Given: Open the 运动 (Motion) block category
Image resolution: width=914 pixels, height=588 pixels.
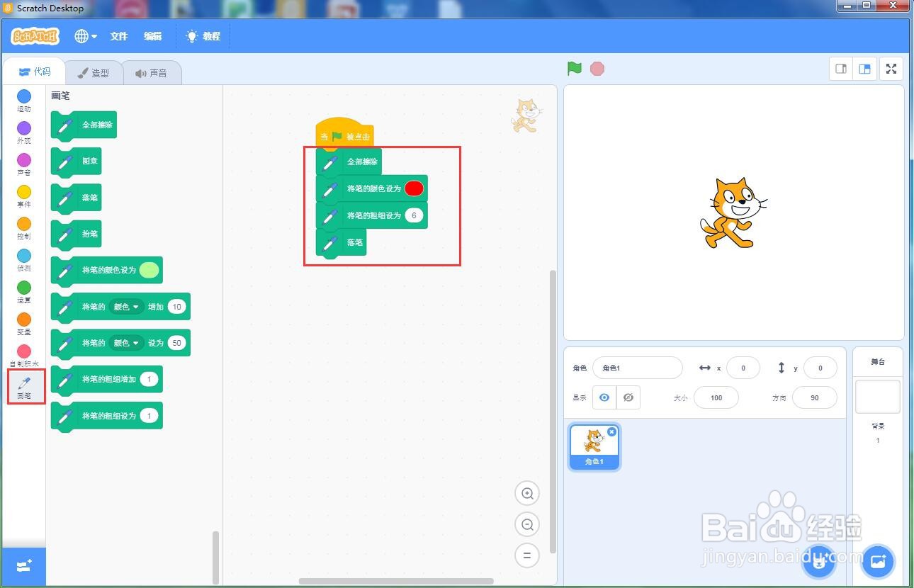Looking at the screenshot, I should 23,101.
